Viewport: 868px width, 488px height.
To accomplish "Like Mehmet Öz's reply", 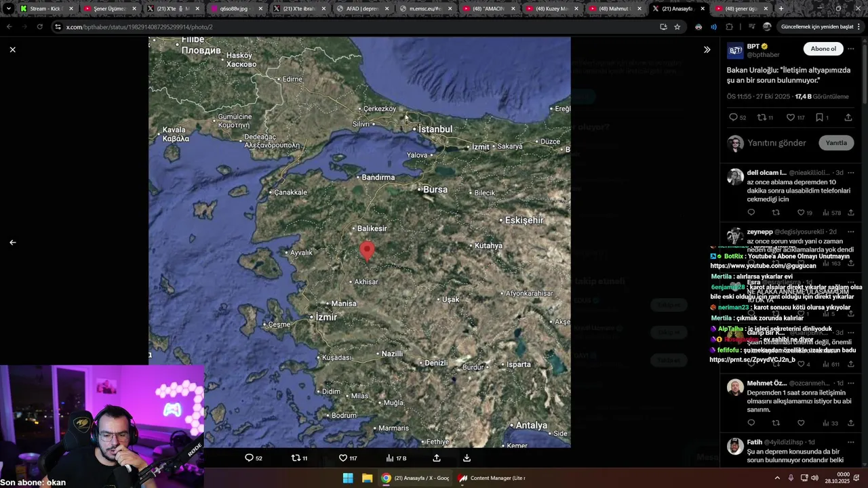I will pos(801,423).
